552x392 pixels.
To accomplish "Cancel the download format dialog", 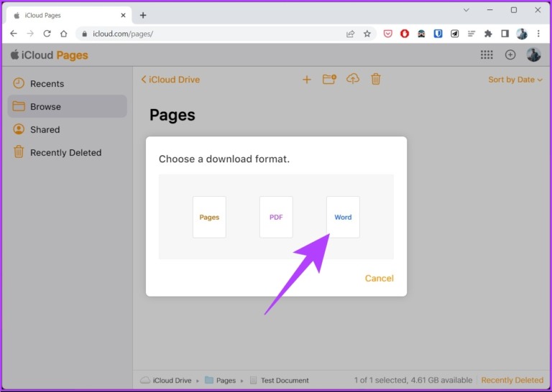I will pos(379,278).
